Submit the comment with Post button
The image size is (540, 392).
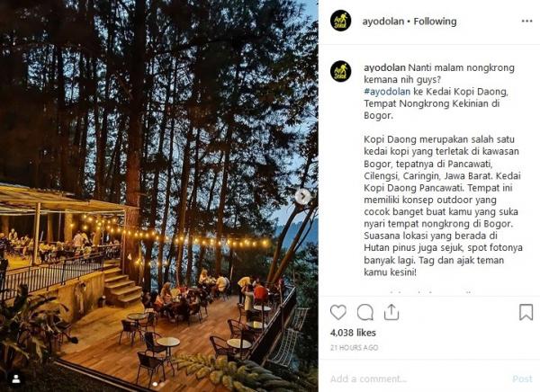[x=522, y=379]
